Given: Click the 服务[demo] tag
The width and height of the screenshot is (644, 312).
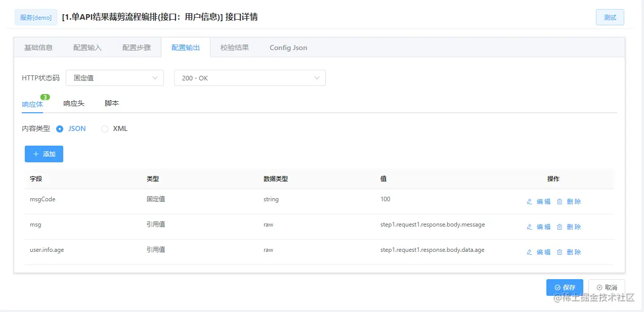Looking at the screenshot, I should (x=36, y=17).
